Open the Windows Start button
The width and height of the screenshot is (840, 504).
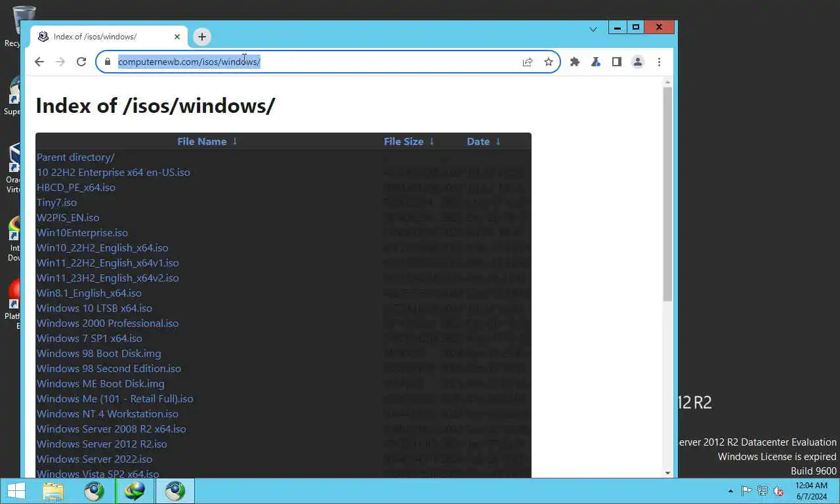coord(16,491)
